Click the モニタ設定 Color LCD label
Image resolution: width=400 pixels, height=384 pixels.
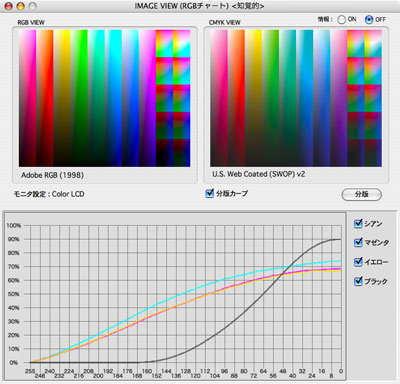49,194
